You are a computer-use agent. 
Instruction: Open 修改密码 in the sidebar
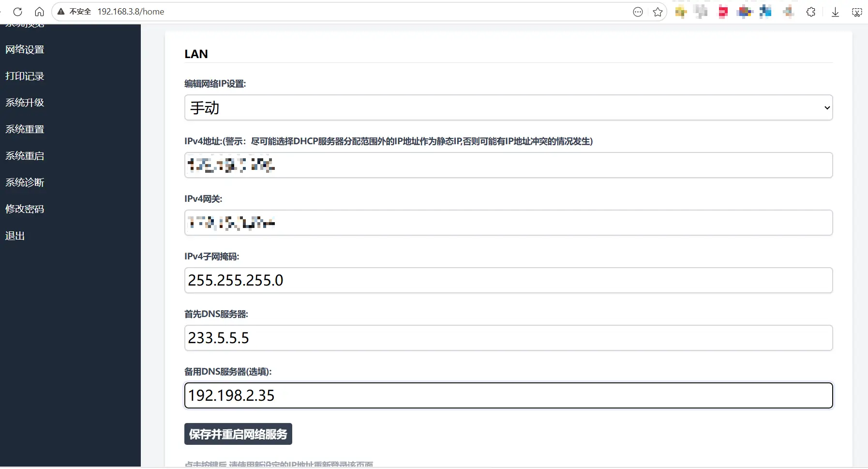point(25,209)
